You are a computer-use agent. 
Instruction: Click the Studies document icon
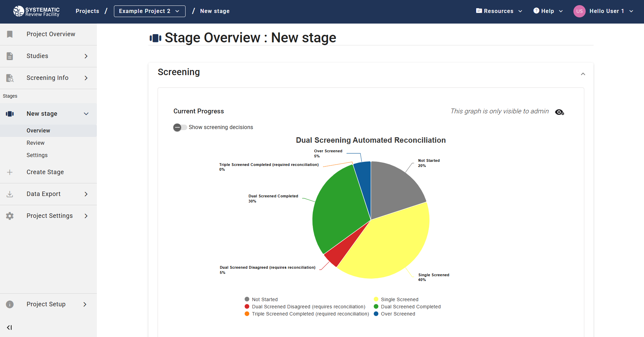[10, 56]
